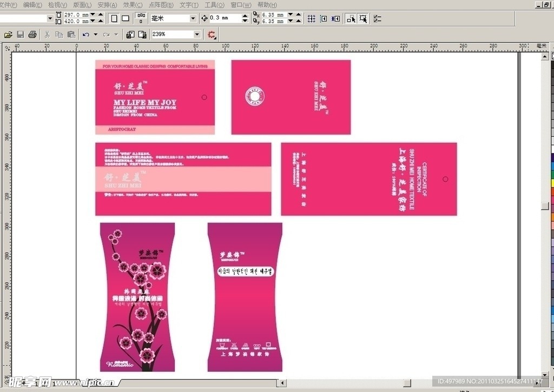Open the 版面(L) menu
This screenshot has width=554, height=392.
coord(82,5)
